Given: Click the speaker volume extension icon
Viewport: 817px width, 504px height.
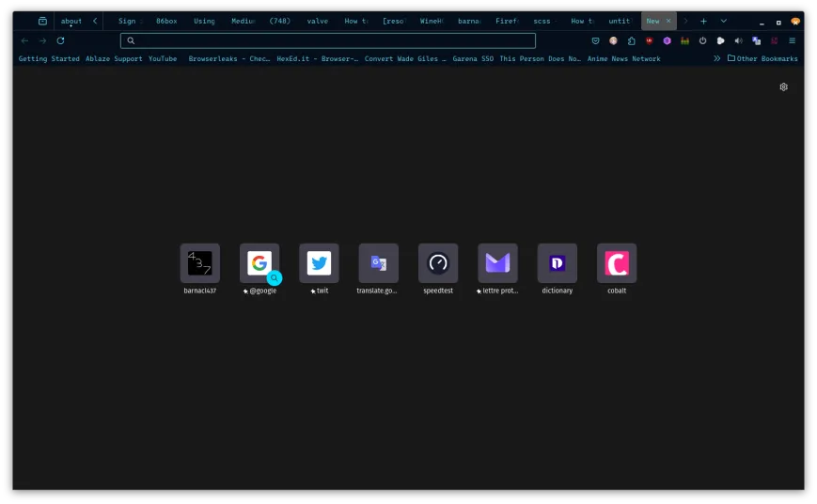Looking at the screenshot, I should pyautogui.click(x=738, y=40).
